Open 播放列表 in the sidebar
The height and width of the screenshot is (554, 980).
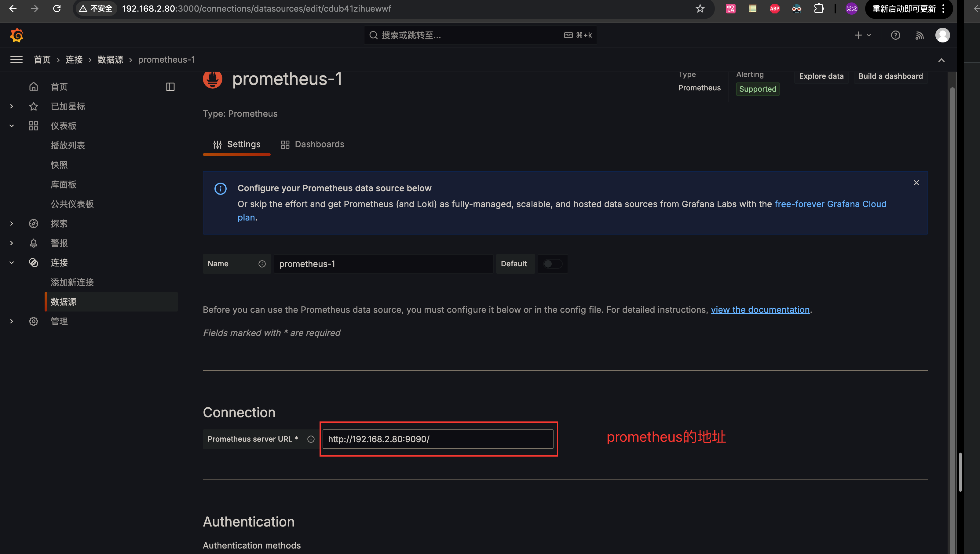tap(68, 145)
